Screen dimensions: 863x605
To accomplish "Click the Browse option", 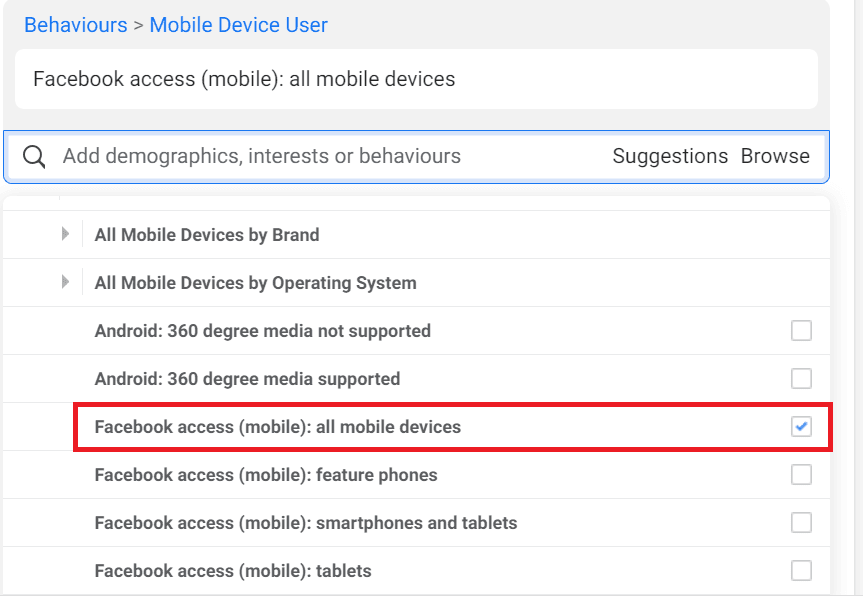I will pos(776,156).
